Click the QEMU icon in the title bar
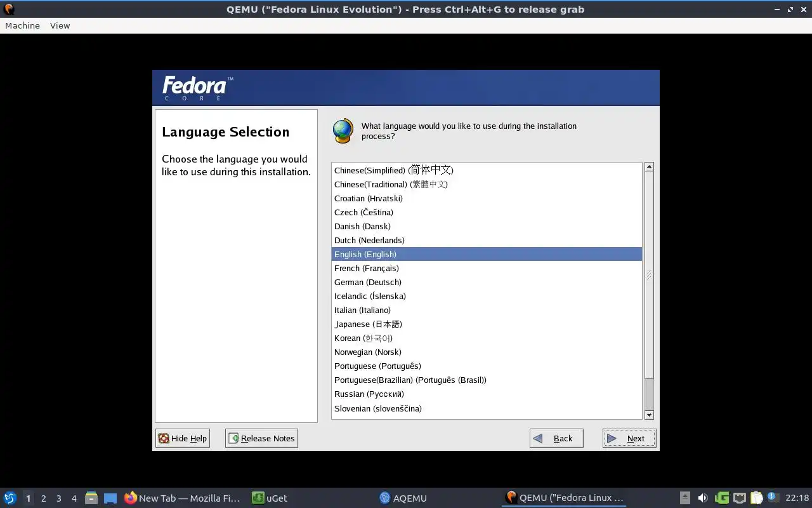The image size is (812, 508). click(9, 9)
